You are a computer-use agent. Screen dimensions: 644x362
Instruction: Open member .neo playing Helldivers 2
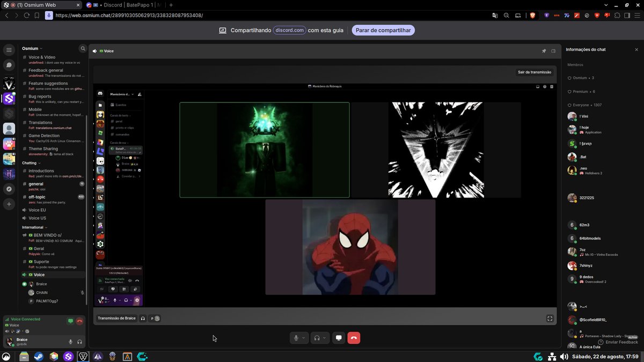(601, 171)
